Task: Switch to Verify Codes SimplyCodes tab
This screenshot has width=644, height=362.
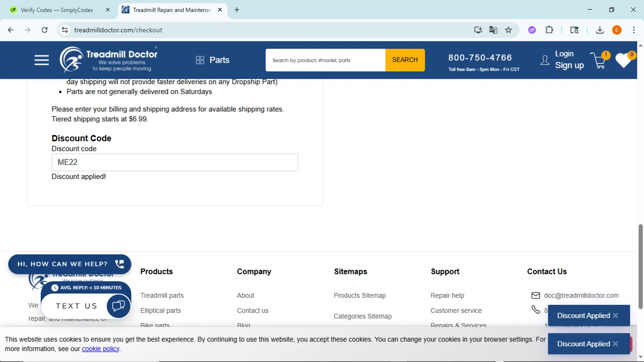Action: (57, 10)
